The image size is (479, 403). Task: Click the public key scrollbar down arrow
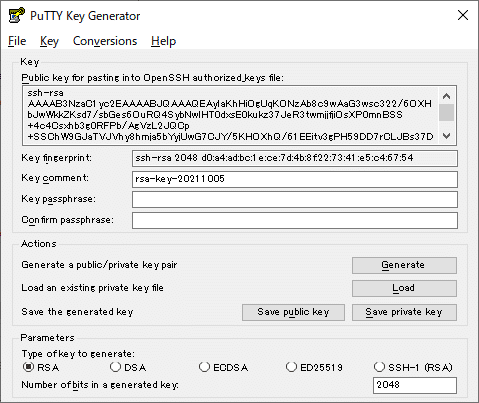point(446,136)
